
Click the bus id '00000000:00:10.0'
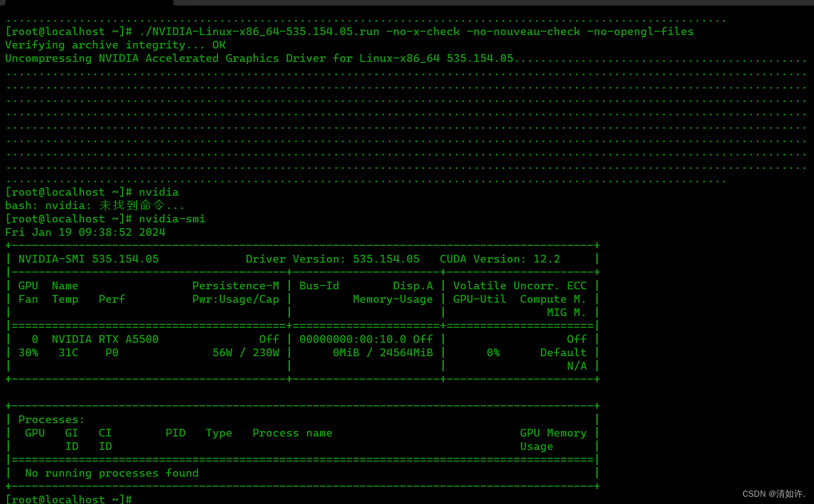(x=353, y=340)
